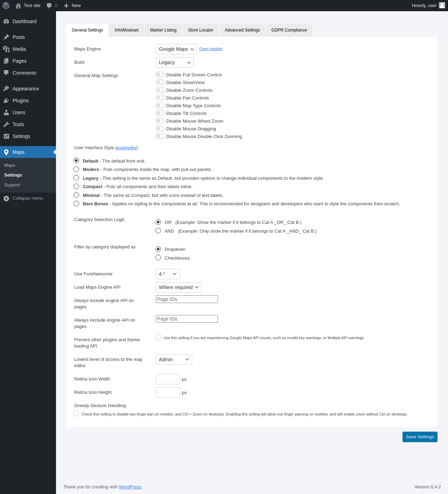Open the GDPR Compliance tab
This screenshot has width=448, height=494.
[x=289, y=30]
